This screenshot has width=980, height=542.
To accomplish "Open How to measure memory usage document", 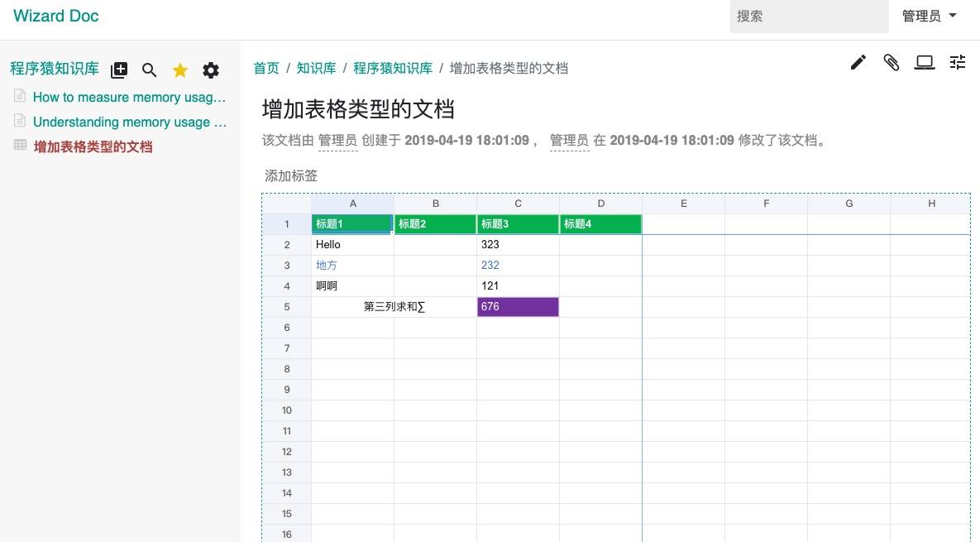I will 129,97.
